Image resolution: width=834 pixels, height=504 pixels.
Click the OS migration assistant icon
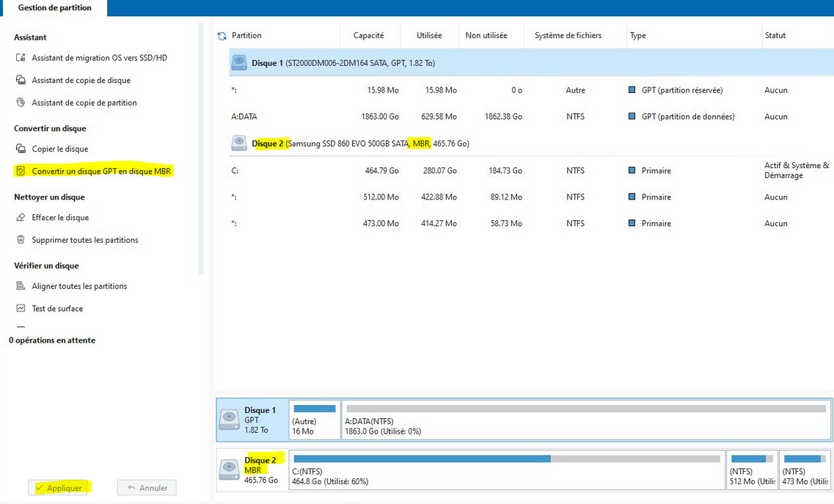pyautogui.click(x=21, y=57)
